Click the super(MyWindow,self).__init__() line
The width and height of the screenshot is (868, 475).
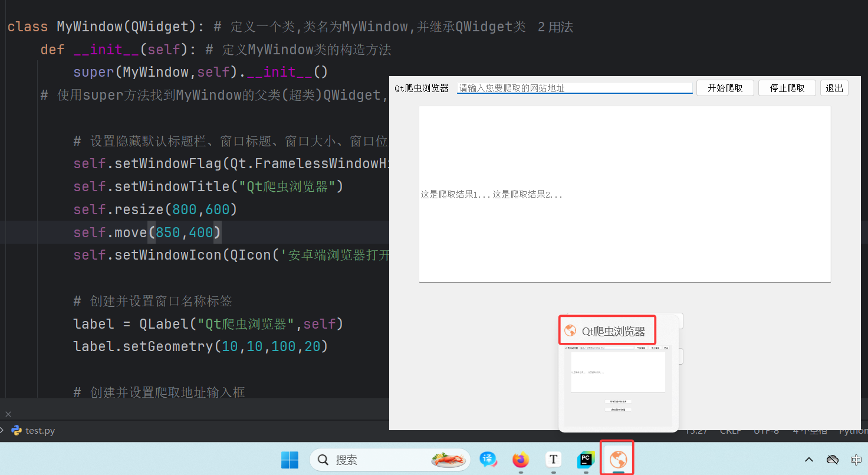coord(200,72)
